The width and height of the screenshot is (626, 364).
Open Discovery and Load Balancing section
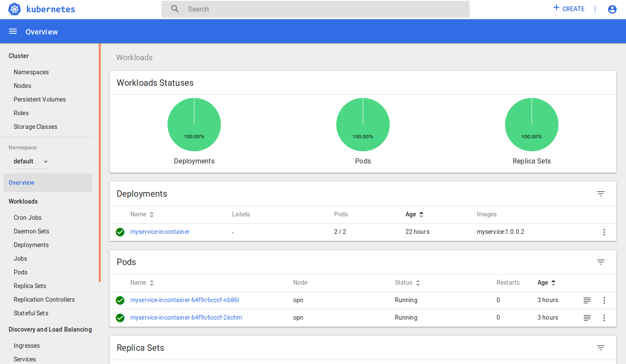(x=50, y=329)
